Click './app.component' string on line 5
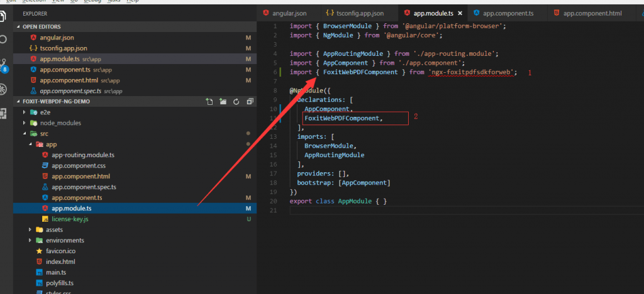The width and height of the screenshot is (644, 294). coord(429,63)
